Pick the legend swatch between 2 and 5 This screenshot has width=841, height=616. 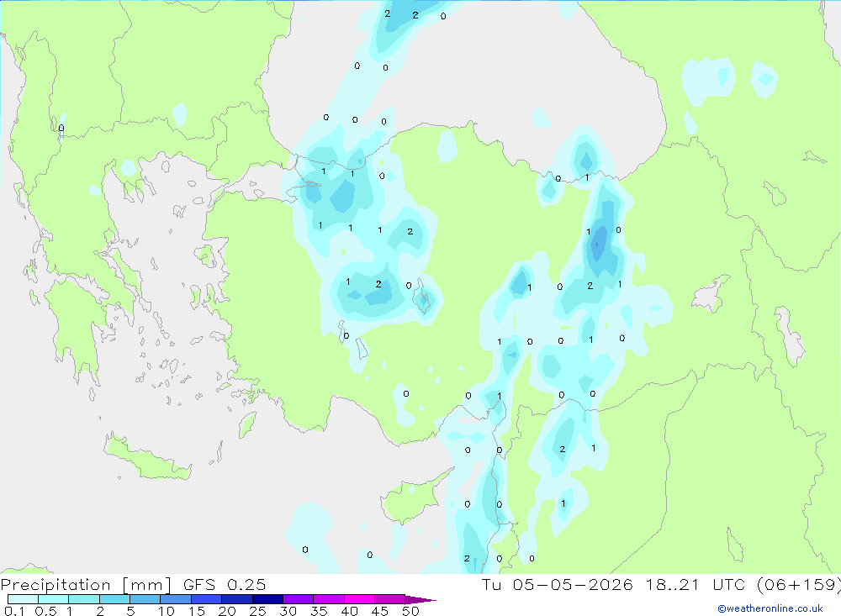pos(114,599)
